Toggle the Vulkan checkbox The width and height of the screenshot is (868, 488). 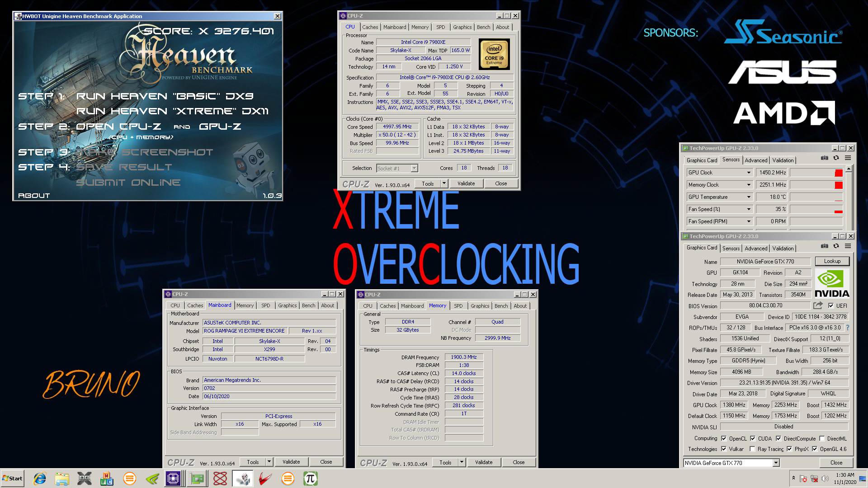coord(724,449)
